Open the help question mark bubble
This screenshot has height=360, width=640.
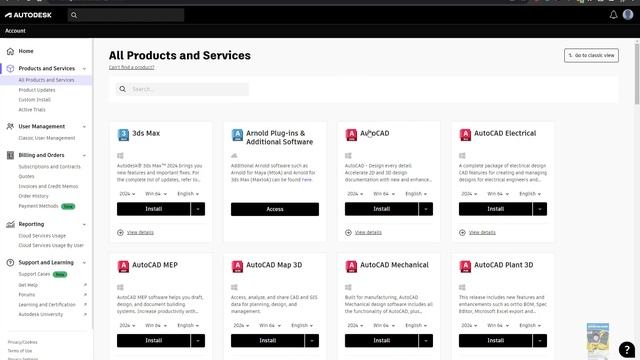coord(627,349)
